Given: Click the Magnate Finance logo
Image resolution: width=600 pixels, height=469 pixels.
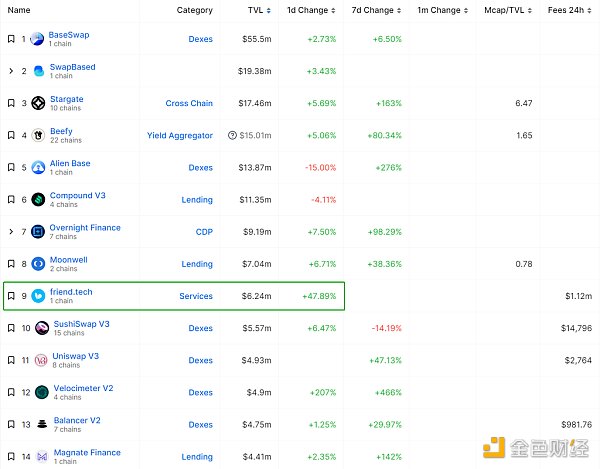Looking at the screenshot, I should click(42, 456).
